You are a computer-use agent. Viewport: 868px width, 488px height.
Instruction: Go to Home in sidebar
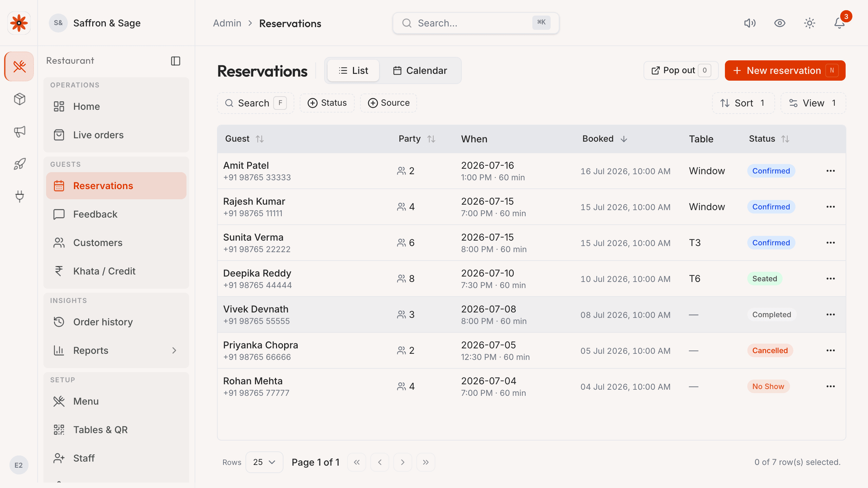[116, 106]
